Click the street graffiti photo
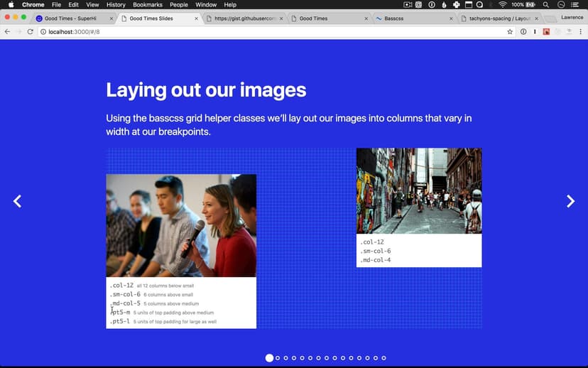 418,190
